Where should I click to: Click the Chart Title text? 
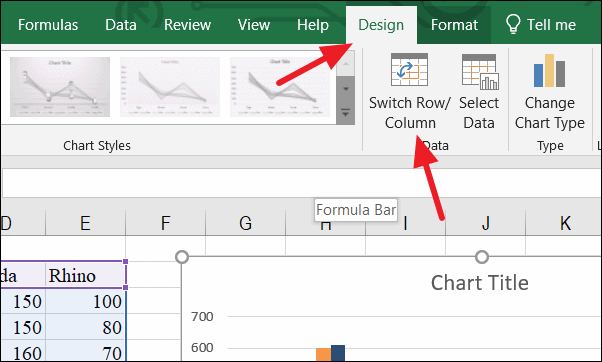[480, 283]
